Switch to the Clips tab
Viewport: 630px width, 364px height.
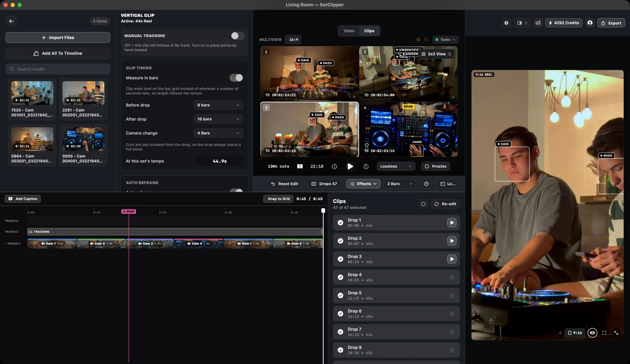point(369,31)
